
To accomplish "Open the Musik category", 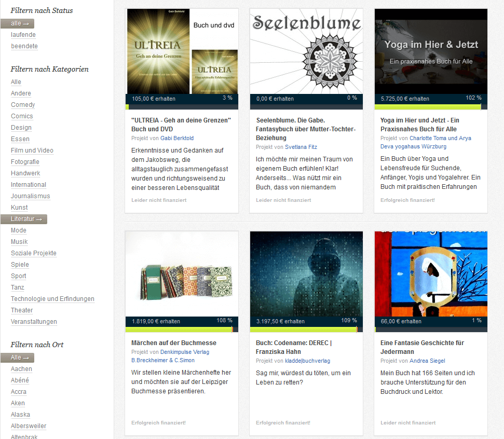I will (19, 242).
